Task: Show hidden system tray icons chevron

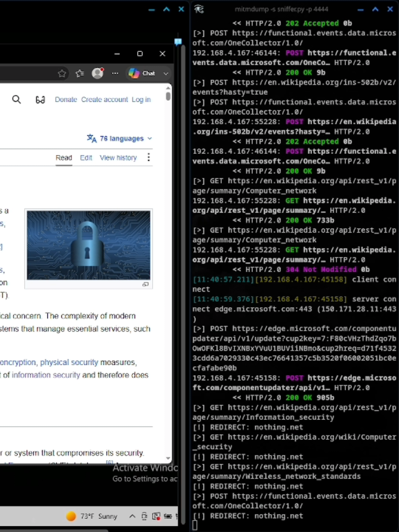Action: 132,516
